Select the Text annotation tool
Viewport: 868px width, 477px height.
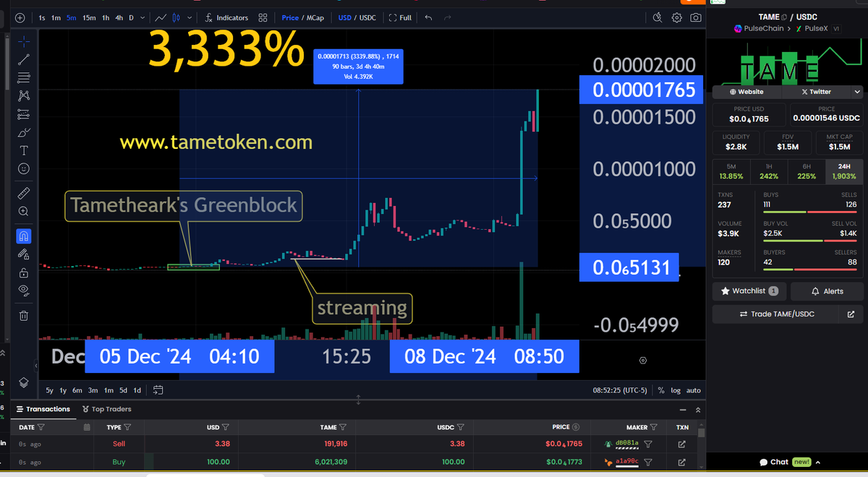tap(24, 150)
